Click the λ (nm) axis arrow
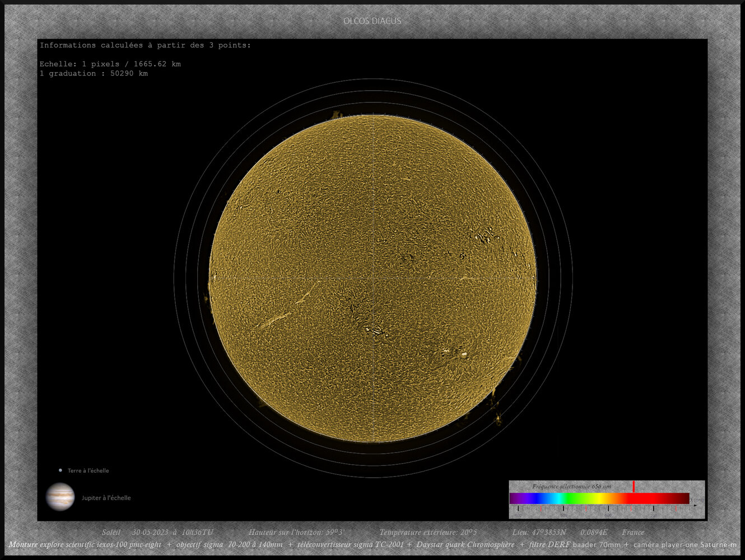Image resolution: width=745 pixels, height=560 pixels. [696, 505]
